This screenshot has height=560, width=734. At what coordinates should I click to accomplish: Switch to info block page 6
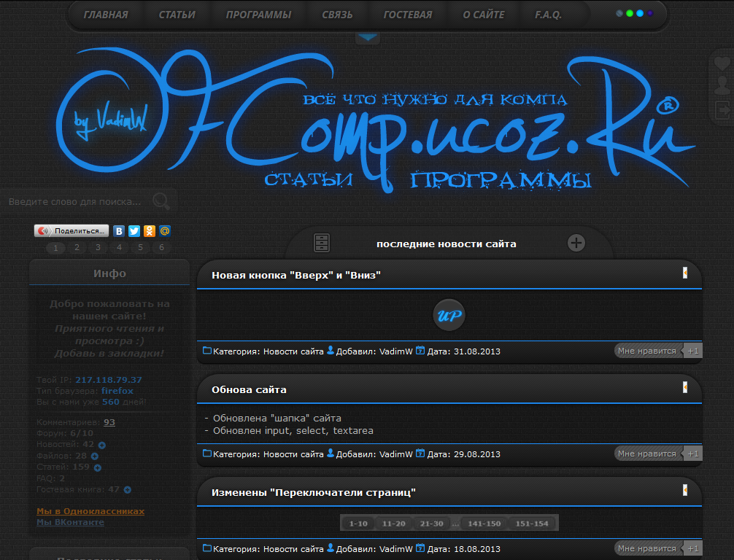(x=161, y=248)
